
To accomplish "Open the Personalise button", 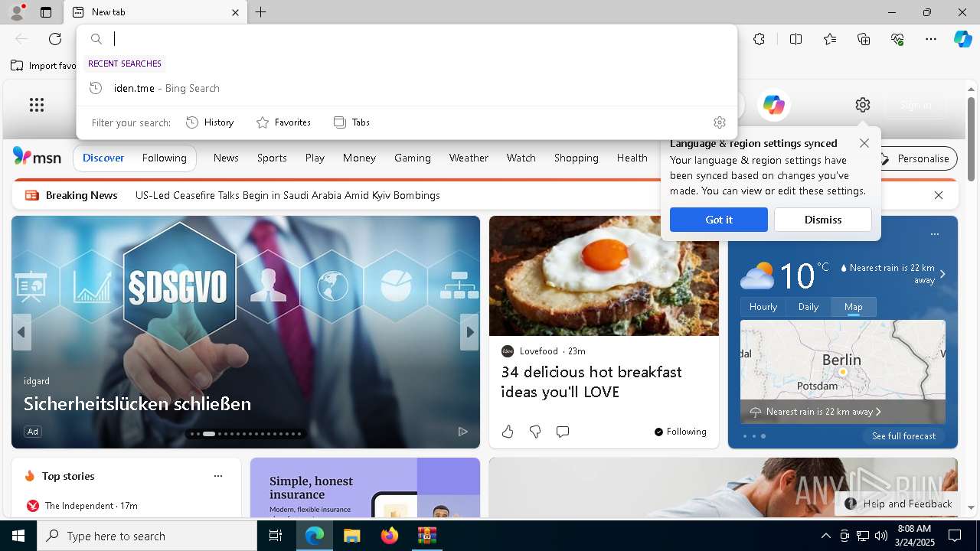I will 914,158.
